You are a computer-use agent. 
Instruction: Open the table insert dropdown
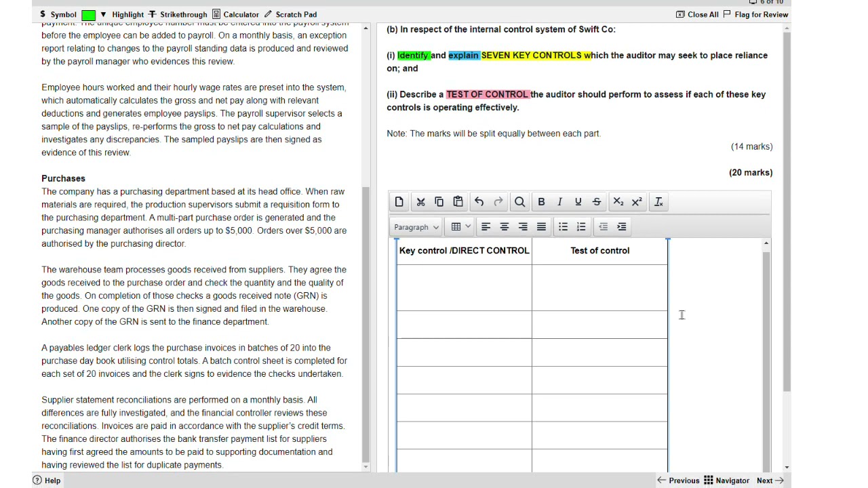[460, 227]
